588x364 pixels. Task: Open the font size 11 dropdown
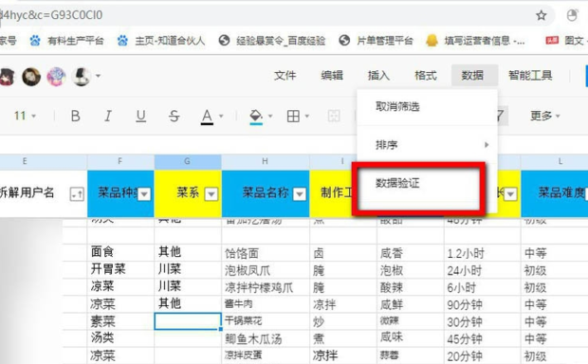[25, 116]
